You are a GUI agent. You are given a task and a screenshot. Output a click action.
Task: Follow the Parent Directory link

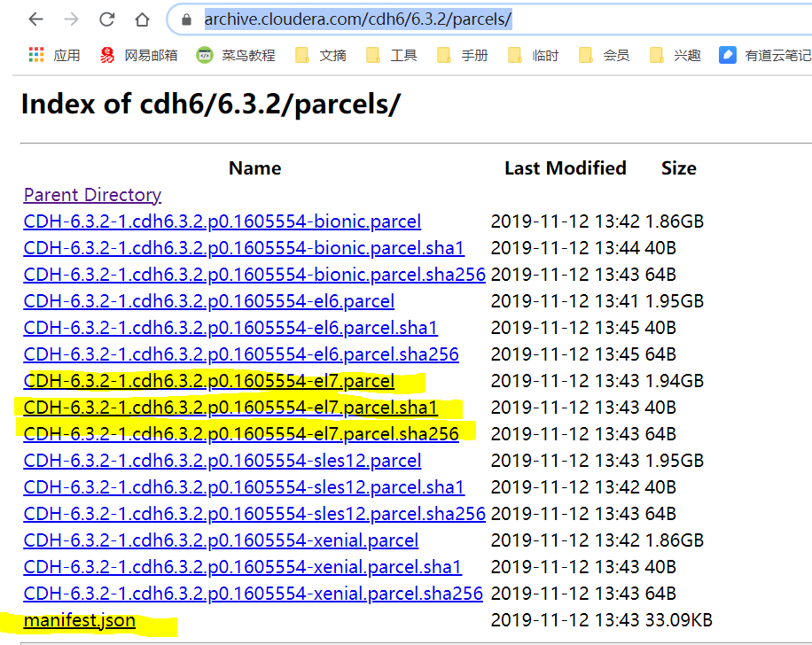pyautogui.click(x=92, y=195)
